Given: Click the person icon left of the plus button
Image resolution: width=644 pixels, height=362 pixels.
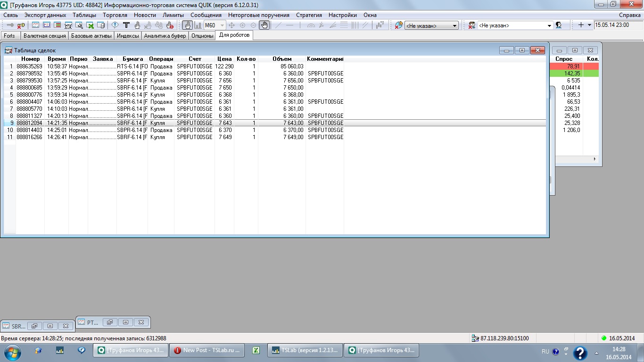Looking at the screenshot, I should (559, 25).
